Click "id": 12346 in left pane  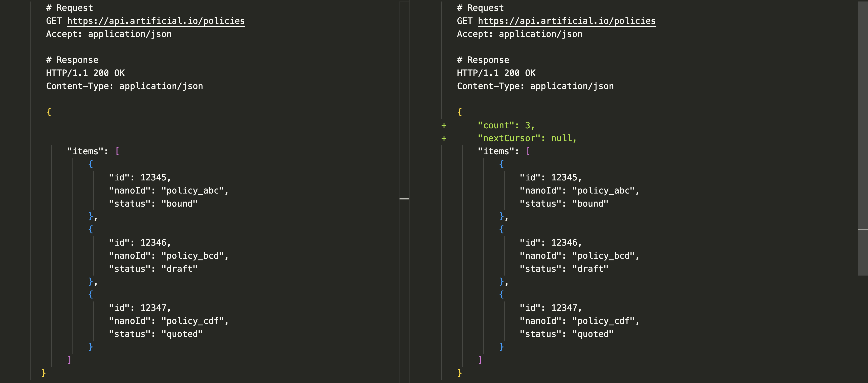click(140, 243)
